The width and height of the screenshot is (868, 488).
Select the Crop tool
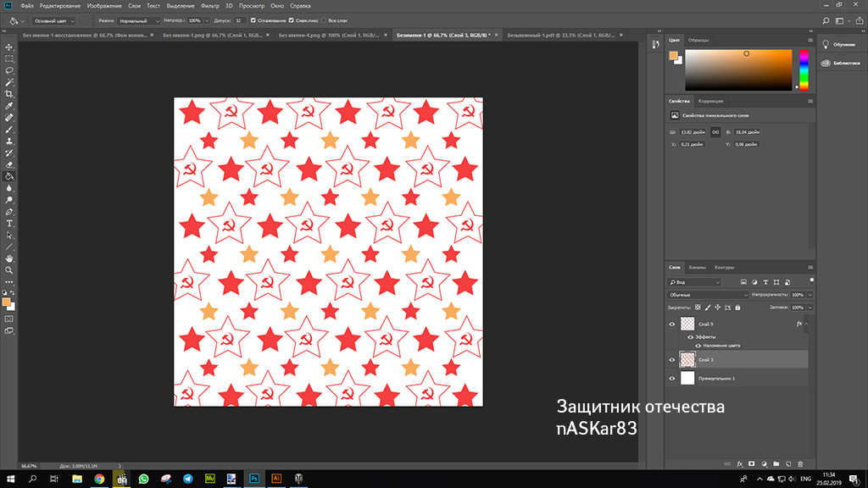click(x=9, y=94)
